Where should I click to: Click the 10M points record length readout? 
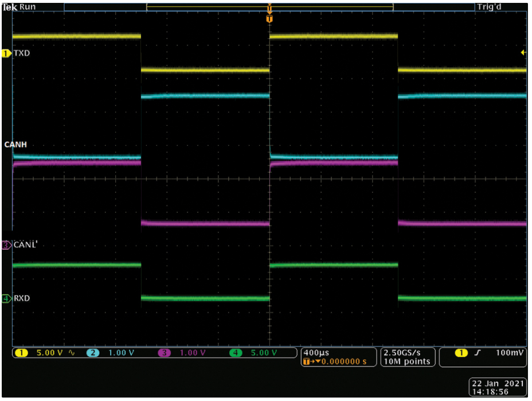(x=407, y=361)
